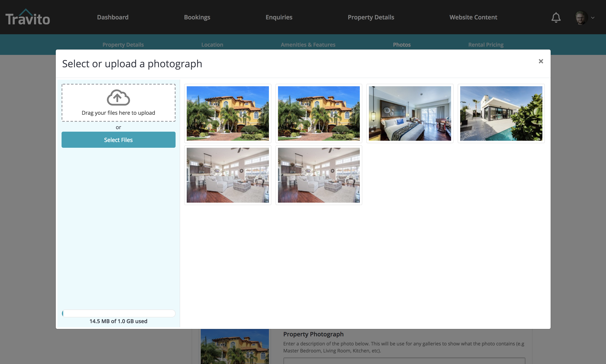The width and height of the screenshot is (606, 364).
Task: Select the yellow villa exterior thumbnail
Action: [x=228, y=113]
